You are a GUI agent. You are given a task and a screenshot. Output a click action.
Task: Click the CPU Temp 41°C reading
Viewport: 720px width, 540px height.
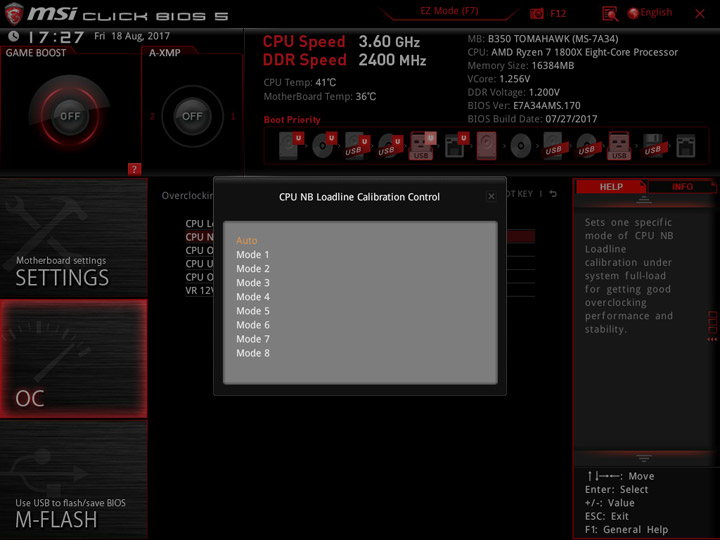[300, 83]
